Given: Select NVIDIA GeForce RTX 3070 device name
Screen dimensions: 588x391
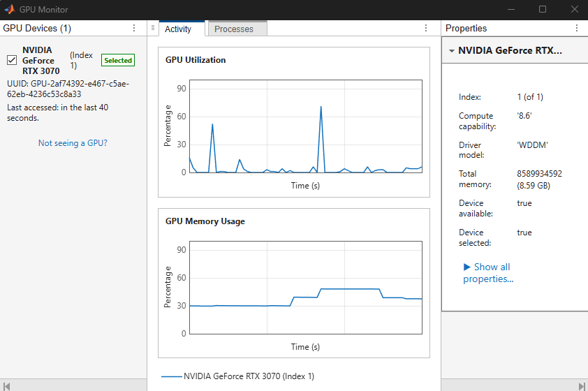Looking at the screenshot, I should pos(41,60).
